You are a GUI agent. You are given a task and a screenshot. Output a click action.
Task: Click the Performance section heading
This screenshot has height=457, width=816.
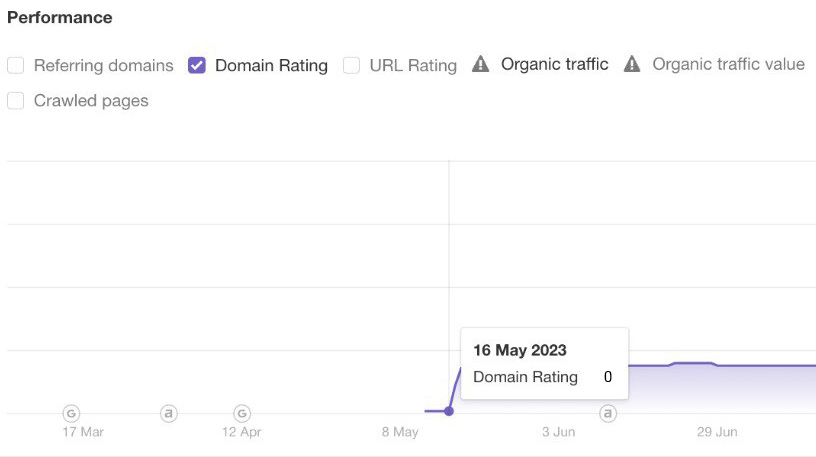[x=60, y=18]
